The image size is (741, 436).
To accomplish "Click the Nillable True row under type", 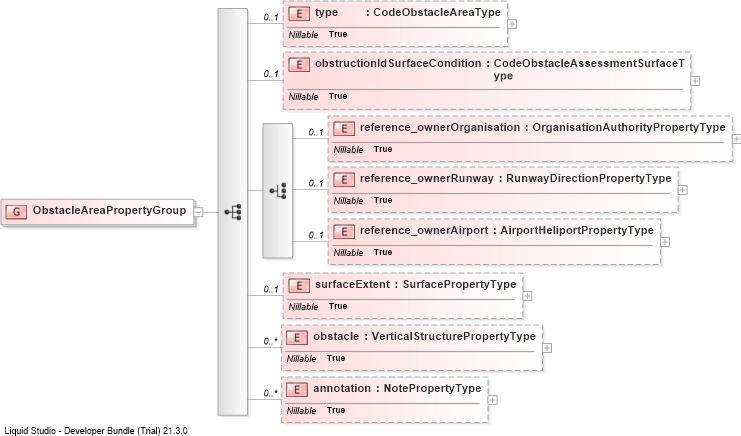I will pyautogui.click(x=318, y=34).
